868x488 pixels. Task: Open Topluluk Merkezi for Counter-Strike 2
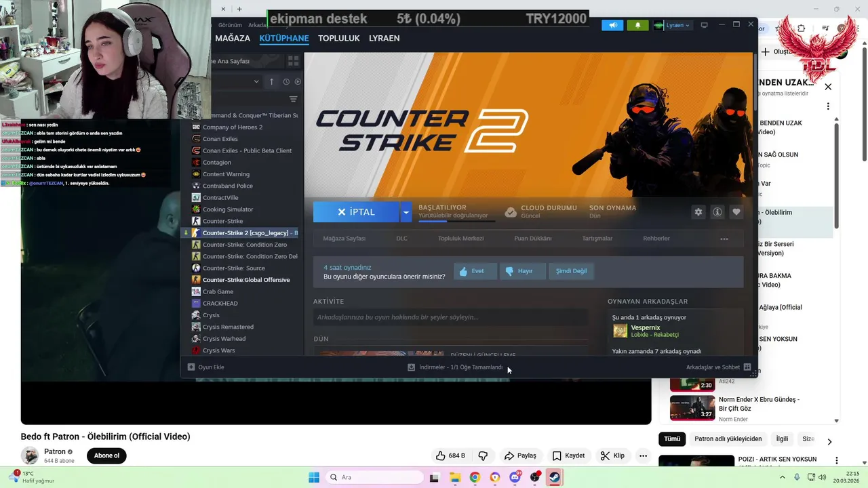point(461,239)
